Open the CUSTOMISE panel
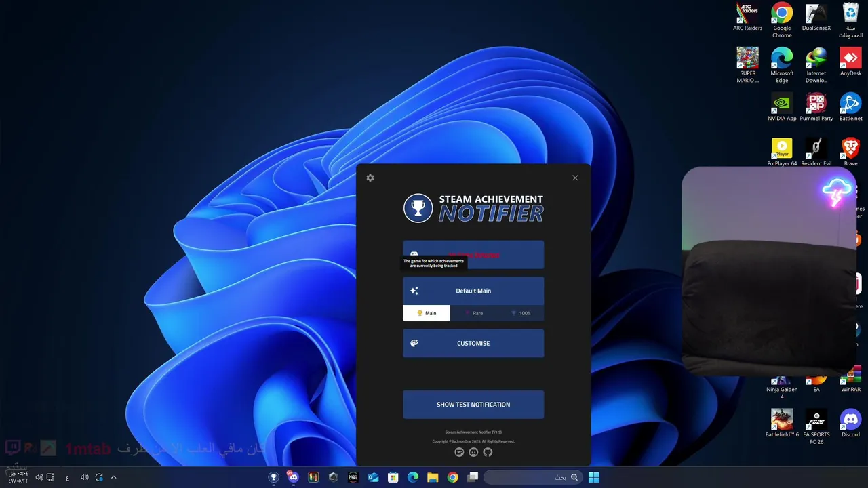Image resolution: width=868 pixels, height=488 pixels. [473, 343]
